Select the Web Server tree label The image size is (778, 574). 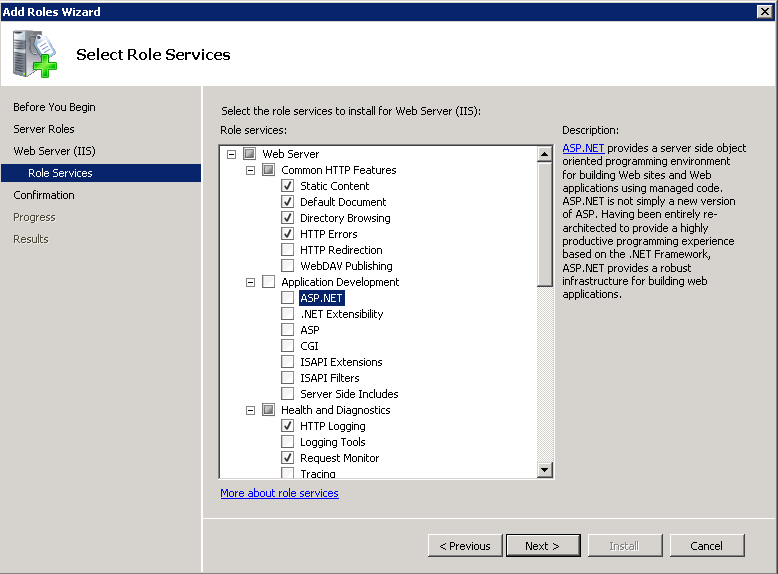tap(291, 154)
